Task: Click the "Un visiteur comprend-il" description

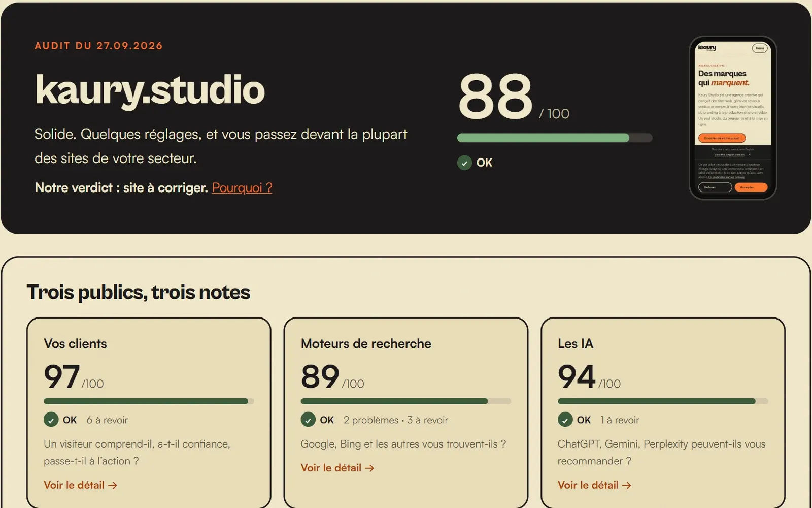Action: coord(137,453)
